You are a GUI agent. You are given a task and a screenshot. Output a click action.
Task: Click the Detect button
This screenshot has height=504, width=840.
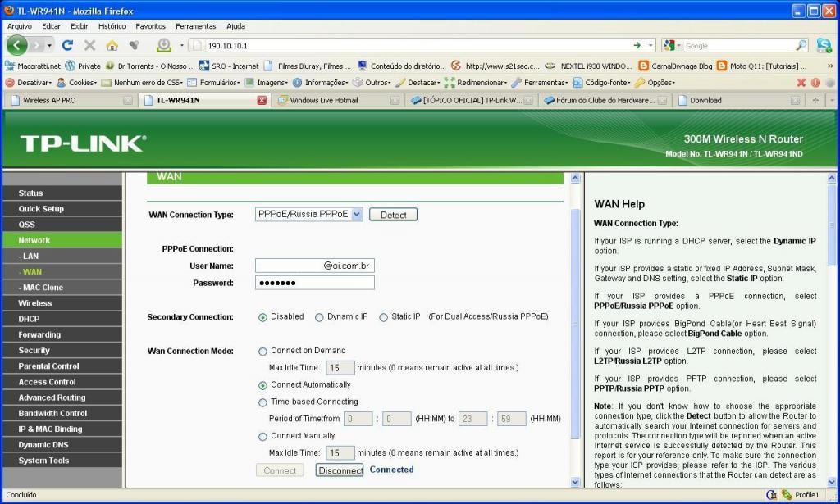(x=393, y=215)
